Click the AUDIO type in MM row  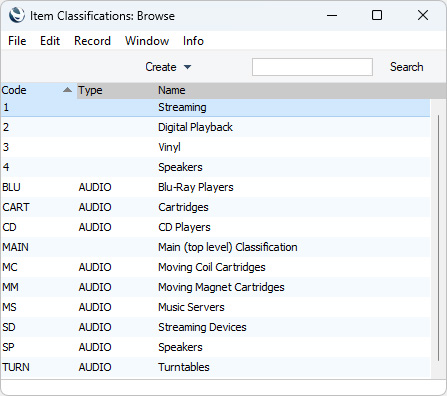pyautogui.click(x=95, y=287)
